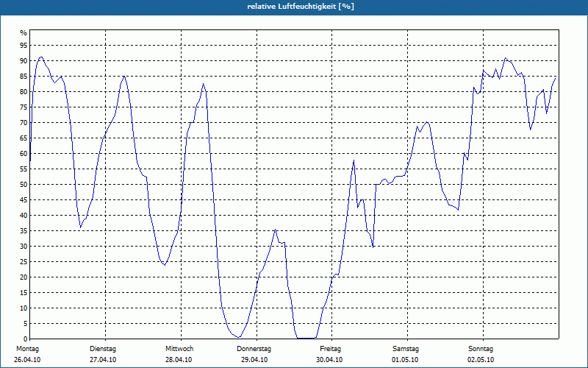The height and width of the screenshot is (368, 588).
Task: Click the y-axis value '90'
Action: (24, 61)
